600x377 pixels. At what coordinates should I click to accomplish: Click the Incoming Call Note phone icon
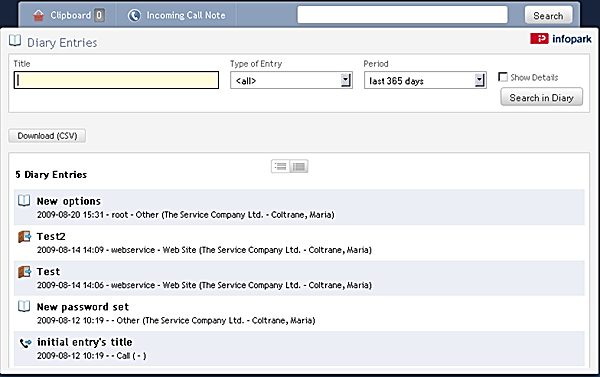(134, 15)
